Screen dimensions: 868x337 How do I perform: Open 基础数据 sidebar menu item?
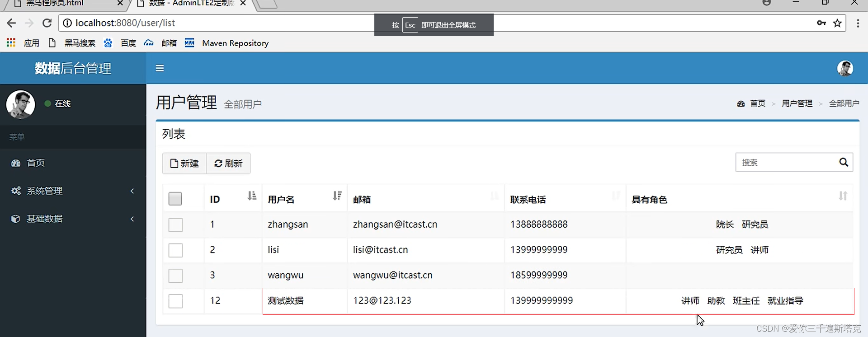(73, 219)
